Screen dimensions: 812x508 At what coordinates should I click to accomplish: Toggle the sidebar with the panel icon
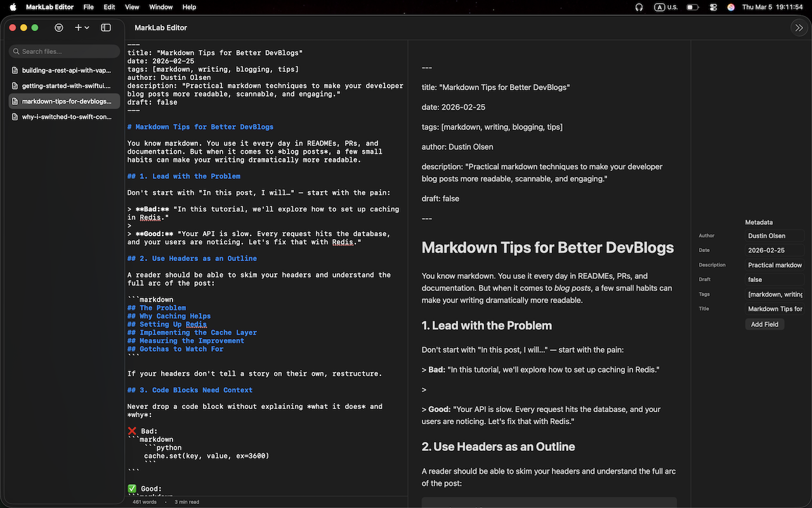[x=106, y=27]
